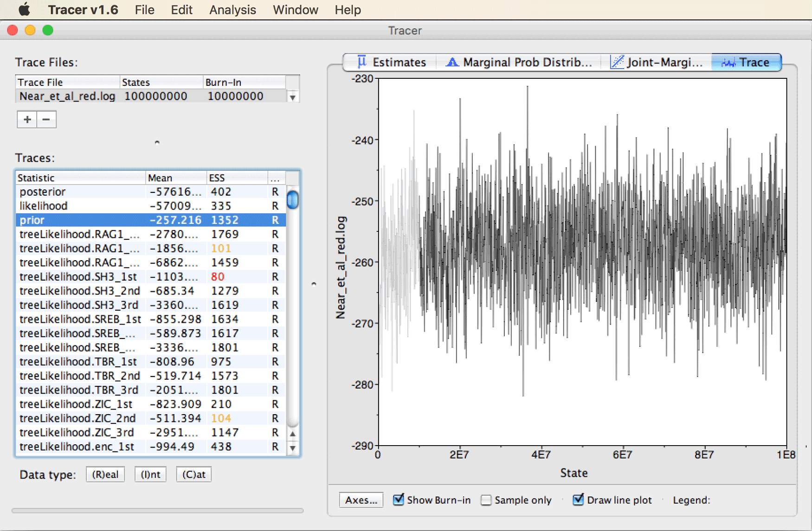Remove trace file with minus button
The height and width of the screenshot is (531, 812).
coord(46,119)
